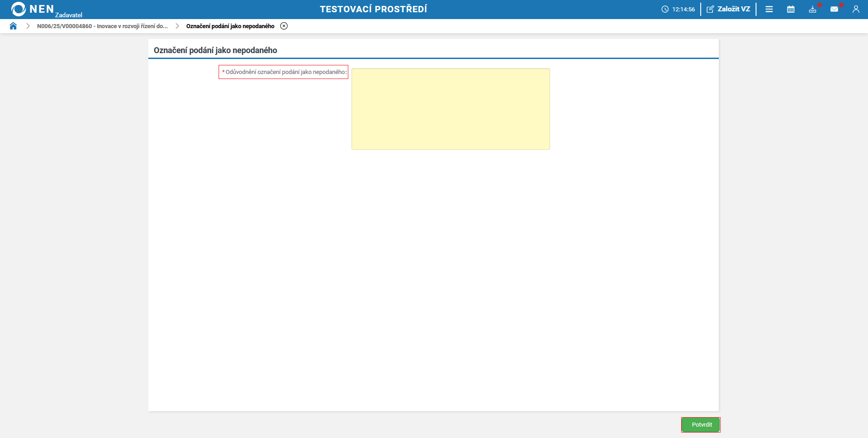Click the Odůvodnění označení podání label
This screenshot has height=438, width=868.
[x=283, y=72]
